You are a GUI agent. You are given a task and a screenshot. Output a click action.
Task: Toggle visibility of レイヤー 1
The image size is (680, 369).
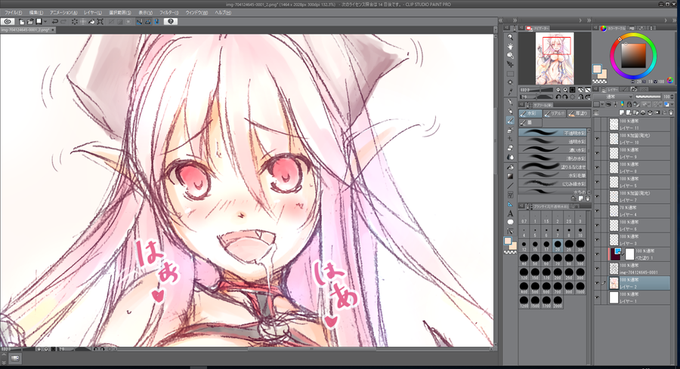597,297
